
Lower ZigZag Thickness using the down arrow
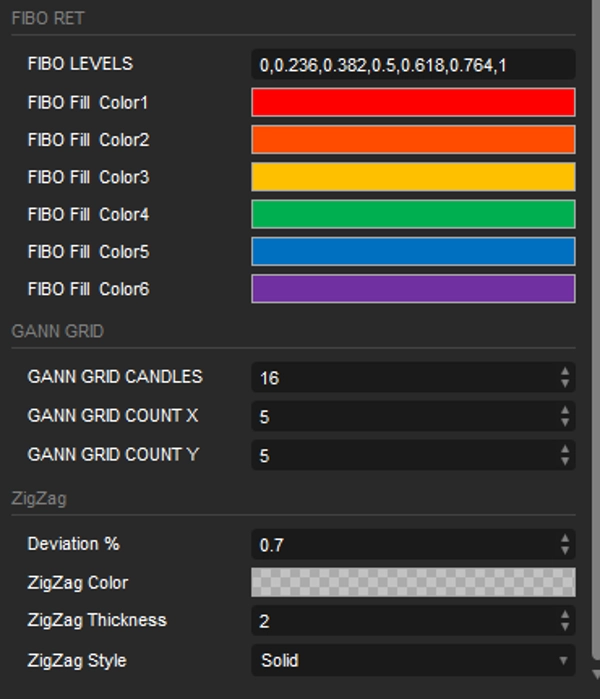(565, 627)
